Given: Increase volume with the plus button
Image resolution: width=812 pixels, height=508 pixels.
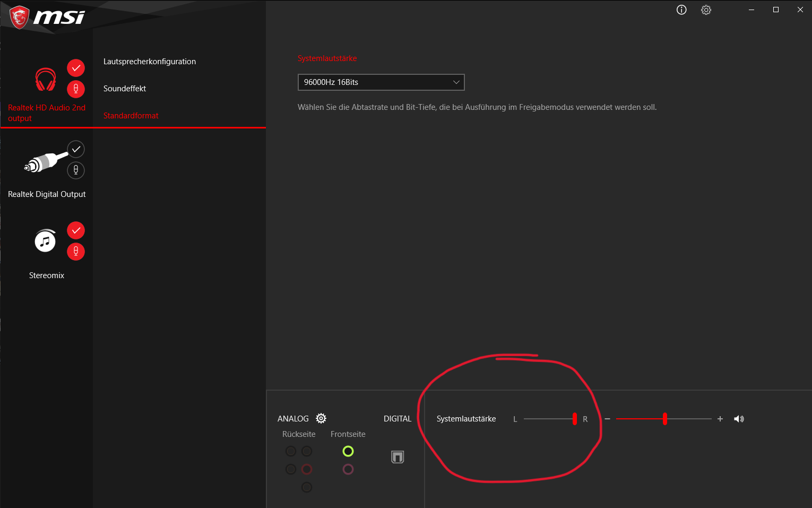Looking at the screenshot, I should (x=720, y=419).
